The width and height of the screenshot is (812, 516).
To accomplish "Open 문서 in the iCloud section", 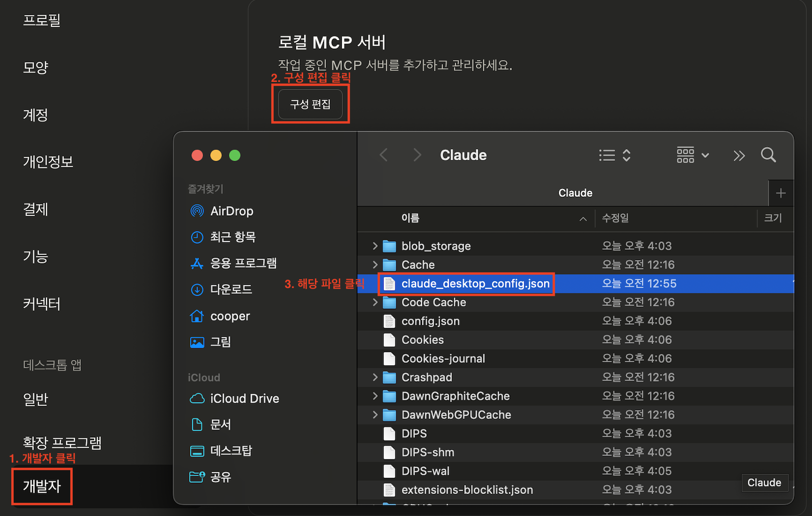I will coord(211,424).
